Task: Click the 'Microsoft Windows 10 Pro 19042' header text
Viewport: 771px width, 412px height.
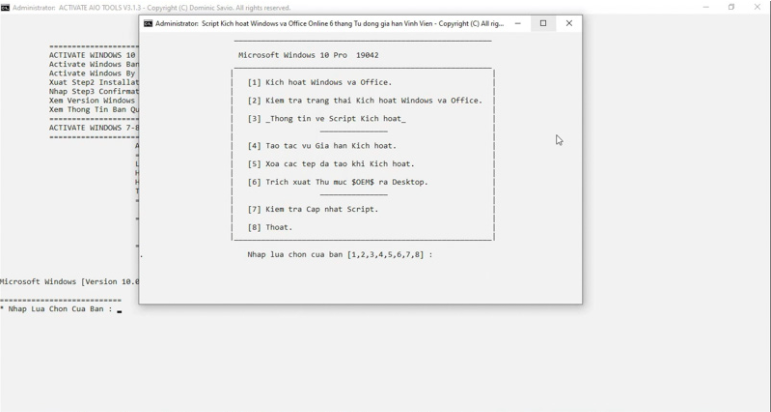Action: (307, 55)
